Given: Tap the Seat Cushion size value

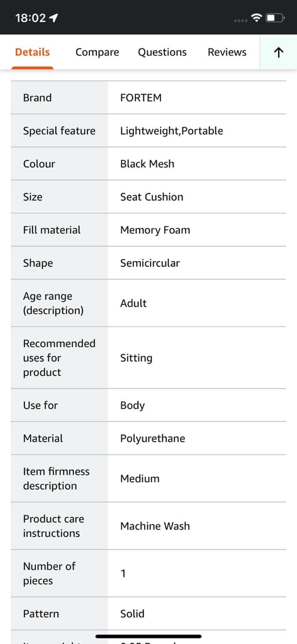Looking at the screenshot, I should [x=152, y=197].
